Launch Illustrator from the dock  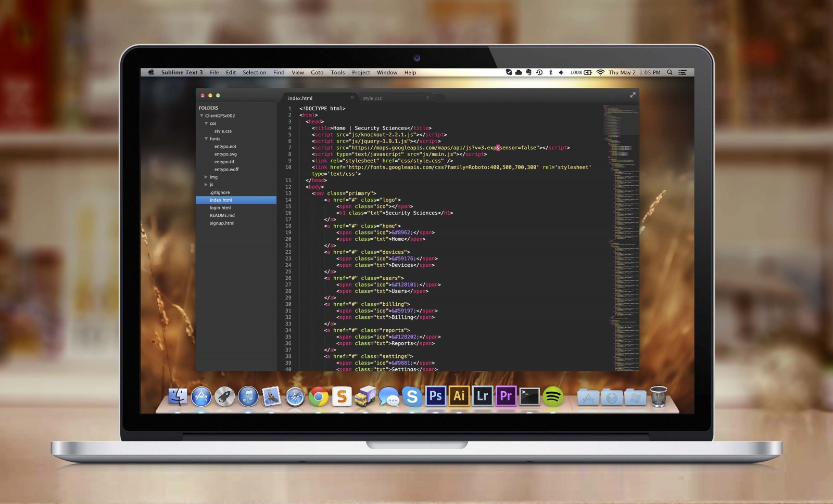click(459, 396)
